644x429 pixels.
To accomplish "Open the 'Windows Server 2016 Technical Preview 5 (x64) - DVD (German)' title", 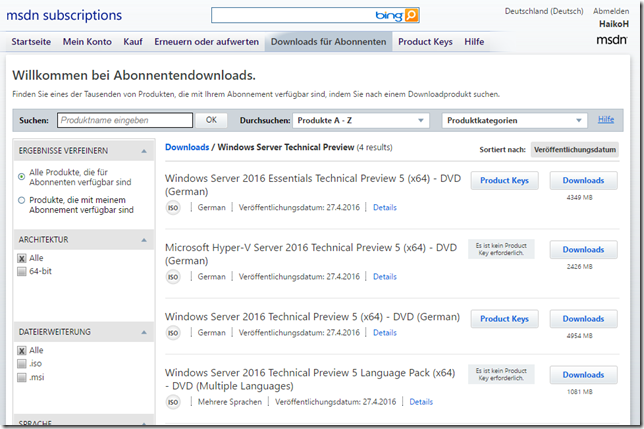I will (x=312, y=317).
